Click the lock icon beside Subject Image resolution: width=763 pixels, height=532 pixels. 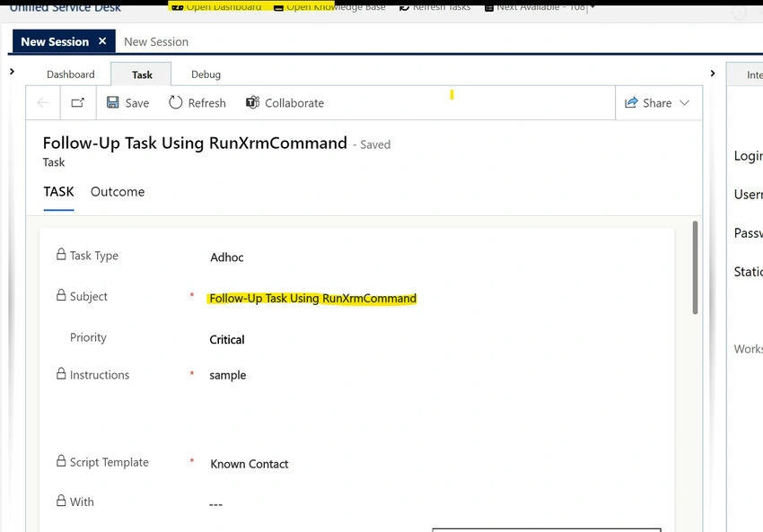(x=61, y=294)
